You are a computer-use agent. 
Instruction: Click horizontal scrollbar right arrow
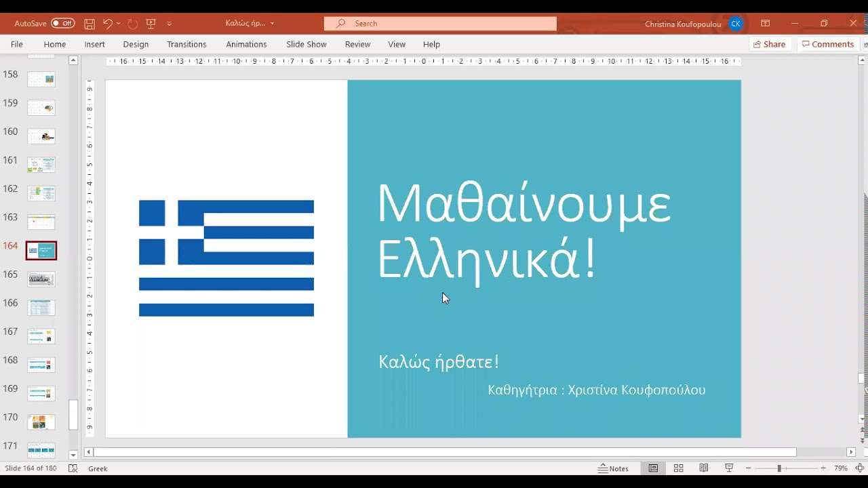coord(852,452)
